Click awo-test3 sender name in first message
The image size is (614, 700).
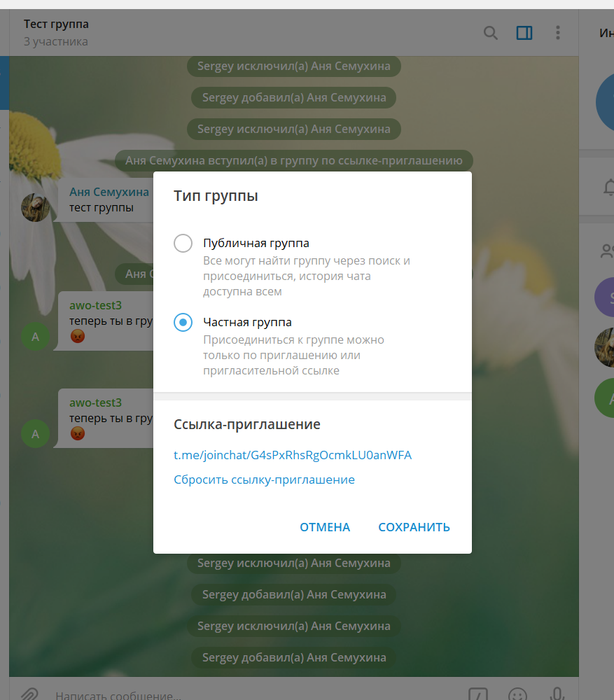95,305
